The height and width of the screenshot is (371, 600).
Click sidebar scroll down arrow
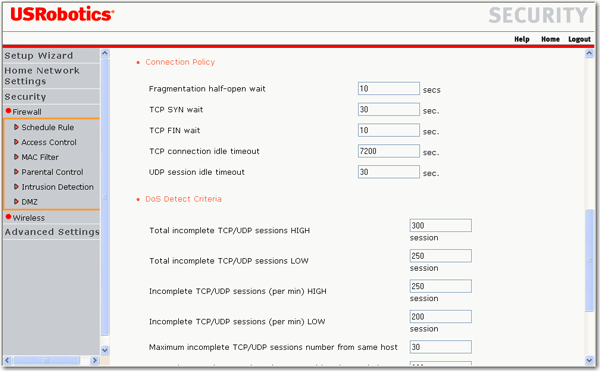click(105, 350)
